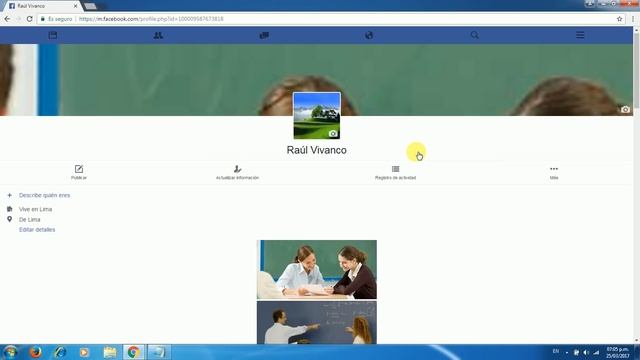This screenshot has height=360, width=640.
Task: Open the Windows Start button
Action: [x=10, y=352]
